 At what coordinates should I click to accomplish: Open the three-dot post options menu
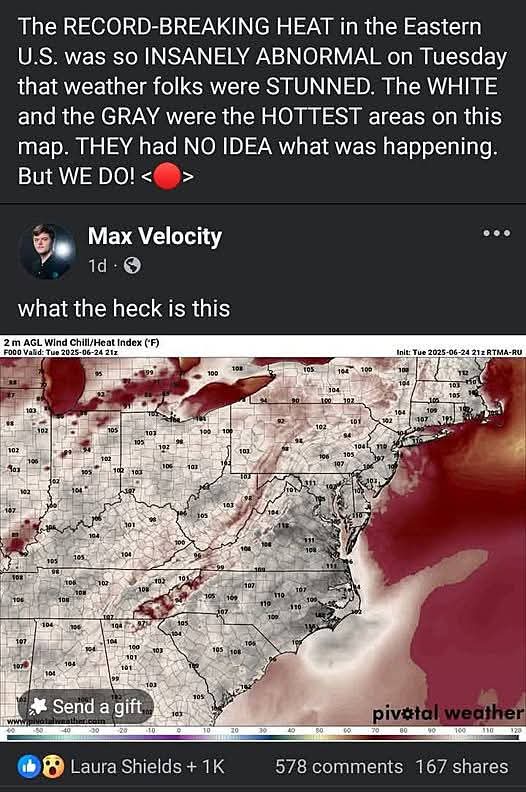click(496, 233)
